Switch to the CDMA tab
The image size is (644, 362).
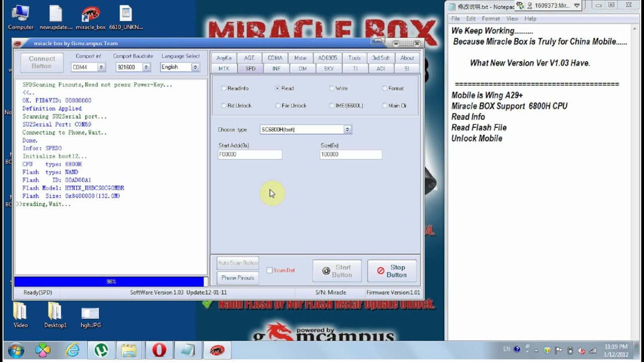[x=275, y=58]
